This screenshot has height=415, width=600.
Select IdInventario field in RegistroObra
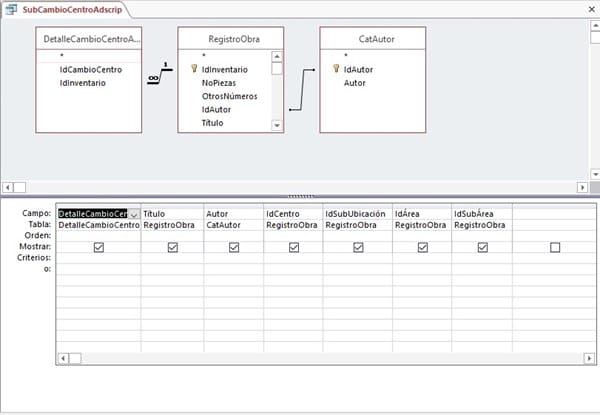click(225, 70)
